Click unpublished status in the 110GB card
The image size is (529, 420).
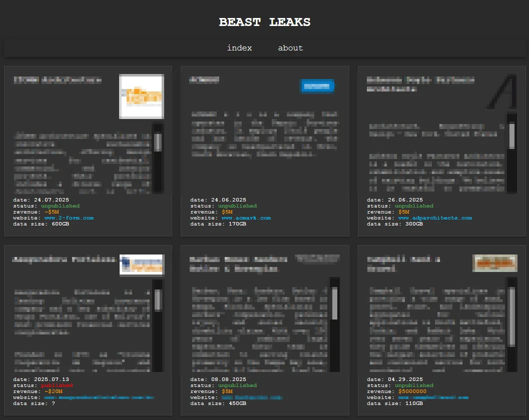point(414,385)
